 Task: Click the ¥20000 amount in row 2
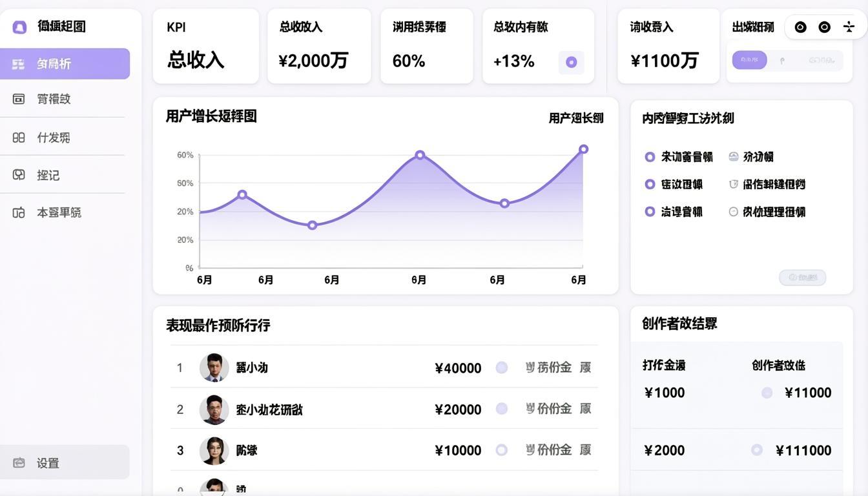pyautogui.click(x=458, y=409)
